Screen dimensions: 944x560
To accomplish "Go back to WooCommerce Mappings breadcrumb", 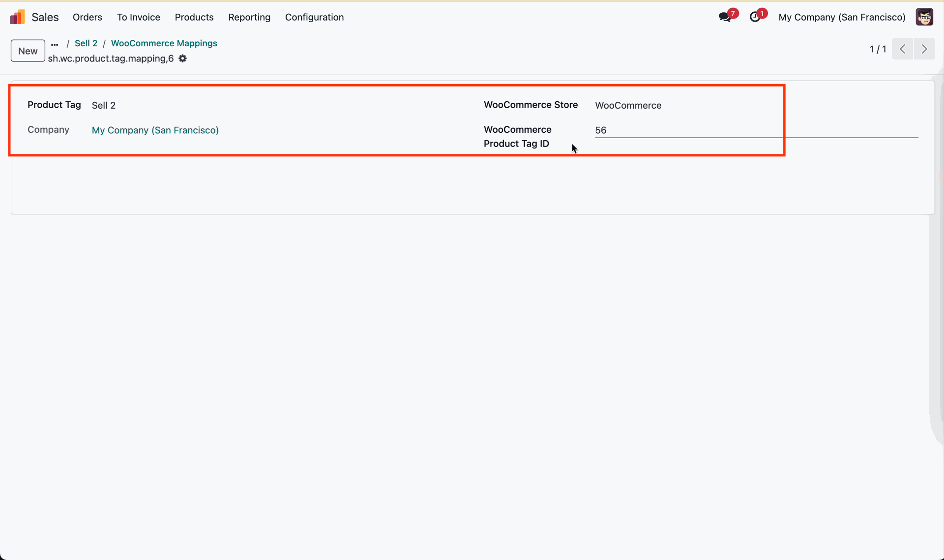I will [164, 43].
